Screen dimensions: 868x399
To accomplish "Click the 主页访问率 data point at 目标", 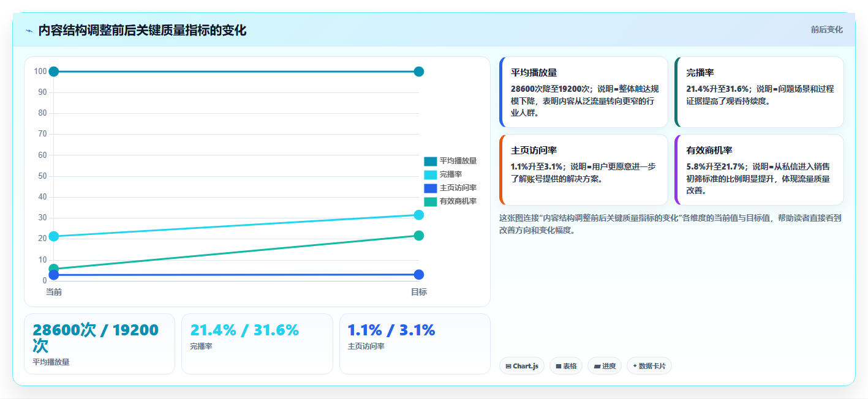I will [419, 275].
